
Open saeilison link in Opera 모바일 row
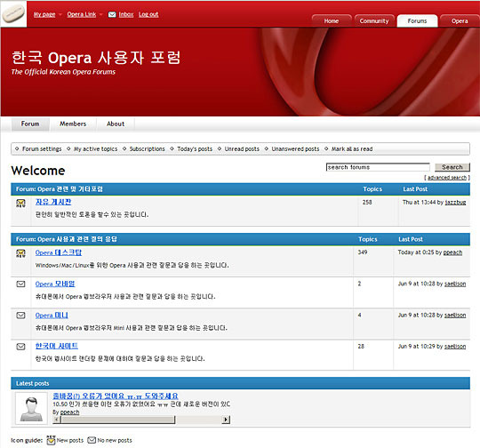(455, 284)
